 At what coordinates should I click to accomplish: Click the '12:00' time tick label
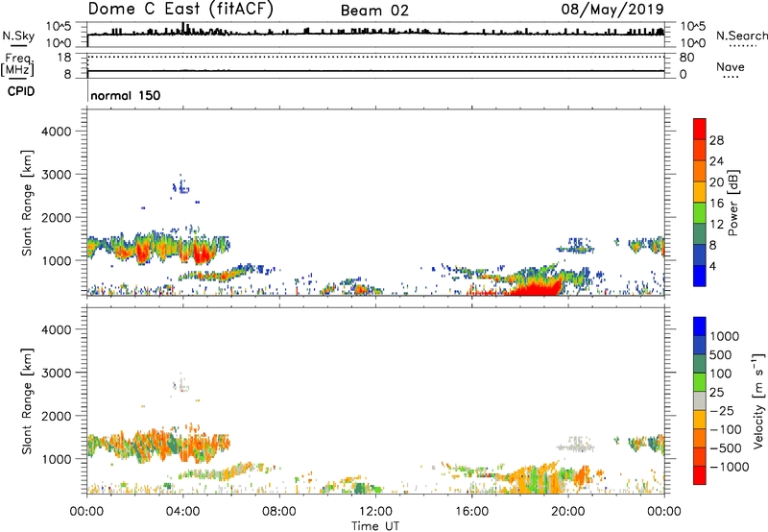pyautogui.click(x=375, y=512)
